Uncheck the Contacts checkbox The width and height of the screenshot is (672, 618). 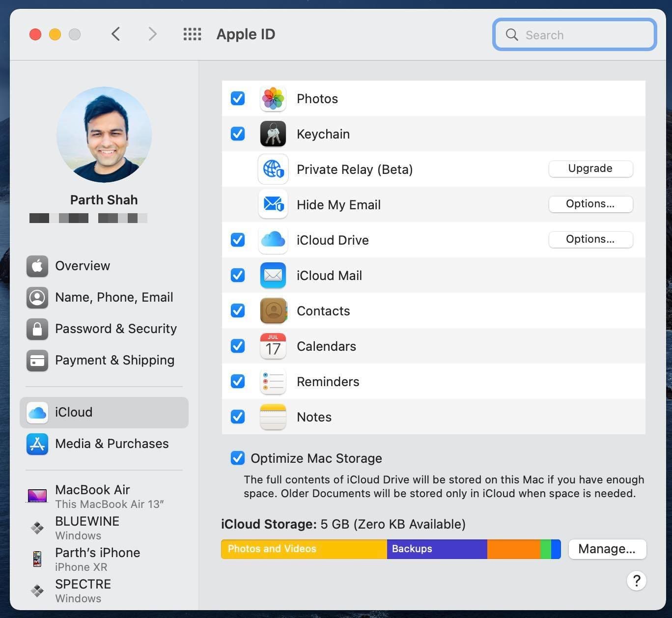pos(238,310)
